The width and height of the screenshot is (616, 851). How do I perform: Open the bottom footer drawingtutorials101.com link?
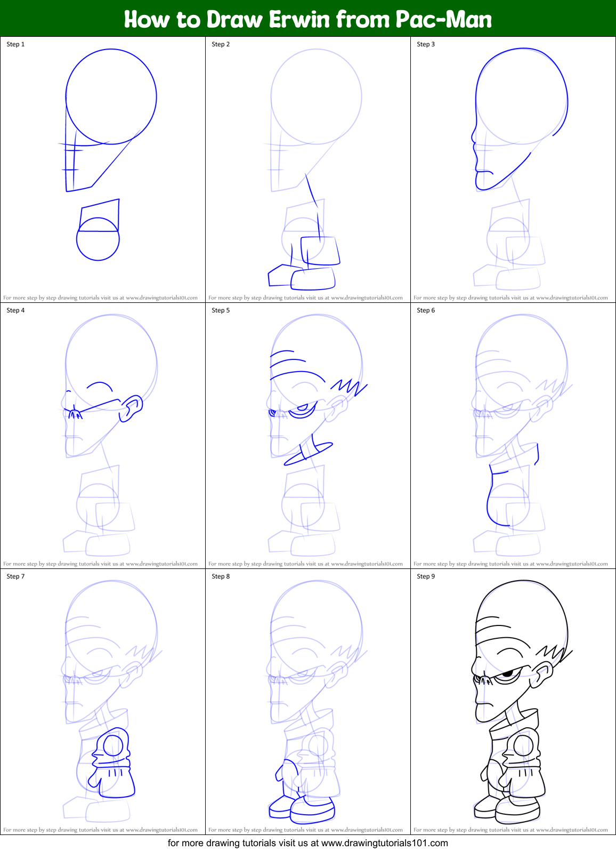pyautogui.click(x=308, y=843)
